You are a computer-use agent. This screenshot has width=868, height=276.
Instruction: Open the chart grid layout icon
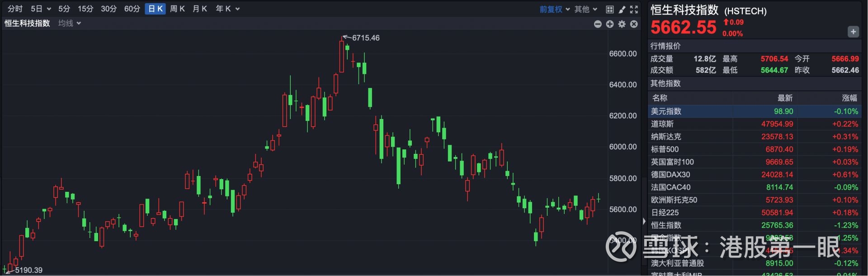610,9
